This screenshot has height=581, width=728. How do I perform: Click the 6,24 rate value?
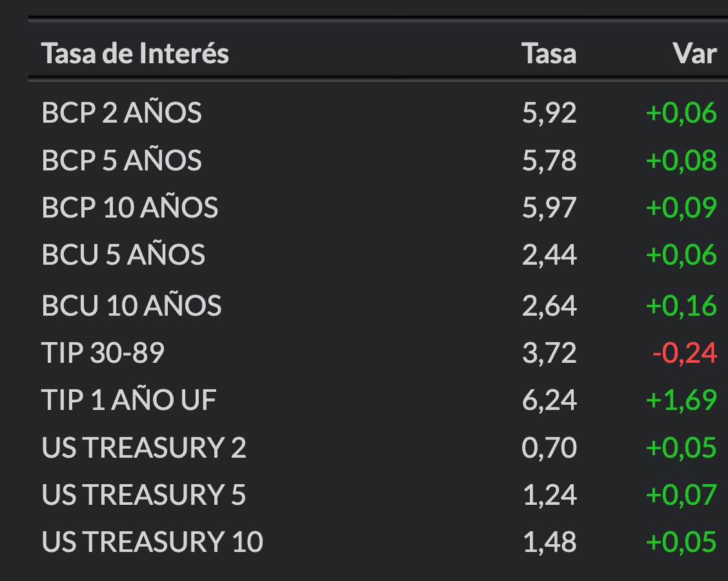pyautogui.click(x=549, y=400)
